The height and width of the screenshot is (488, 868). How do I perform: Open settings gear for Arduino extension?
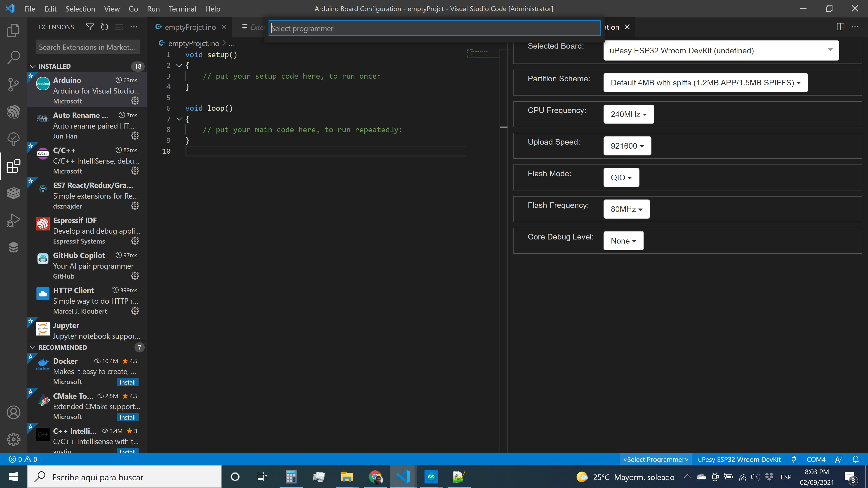pos(135,101)
